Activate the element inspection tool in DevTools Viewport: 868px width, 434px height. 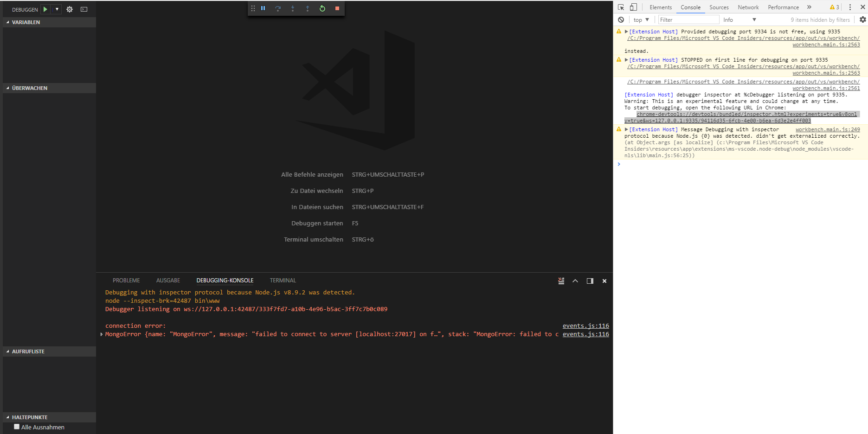[620, 7]
